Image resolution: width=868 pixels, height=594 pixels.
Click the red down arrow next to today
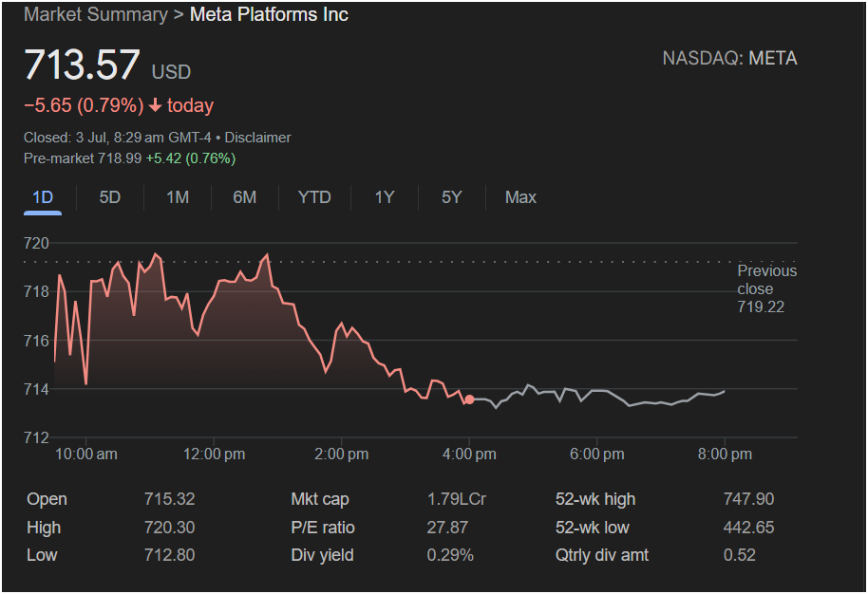(x=156, y=105)
